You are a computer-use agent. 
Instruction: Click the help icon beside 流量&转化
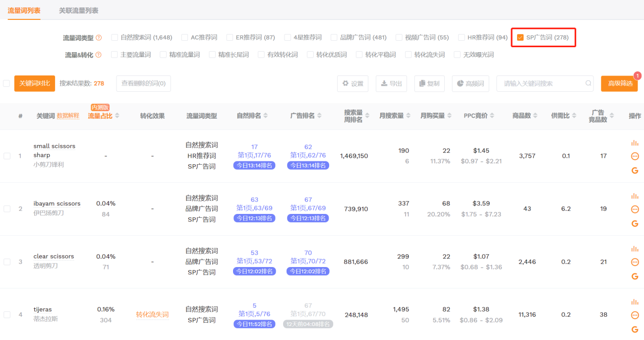point(98,55)
